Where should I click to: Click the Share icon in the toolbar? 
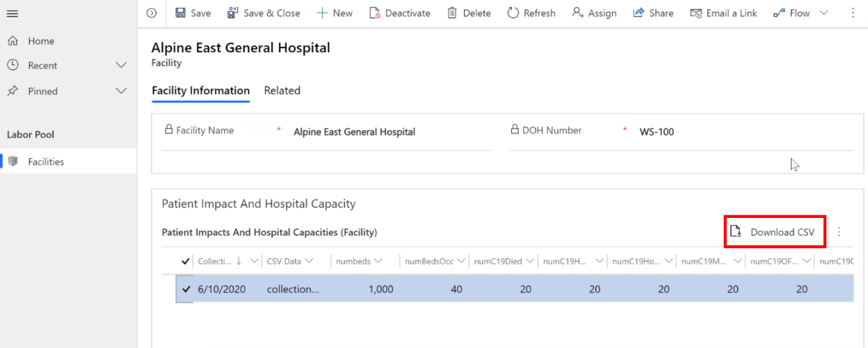638,13
